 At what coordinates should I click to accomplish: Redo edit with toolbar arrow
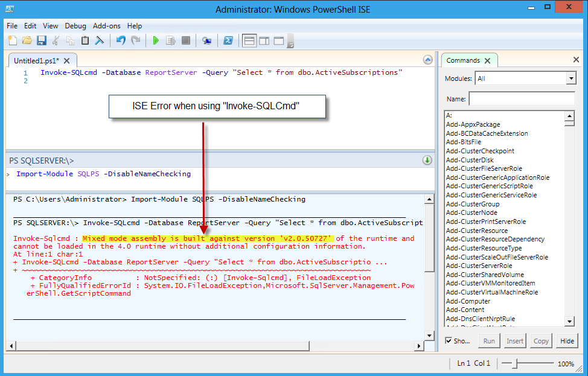135,40
